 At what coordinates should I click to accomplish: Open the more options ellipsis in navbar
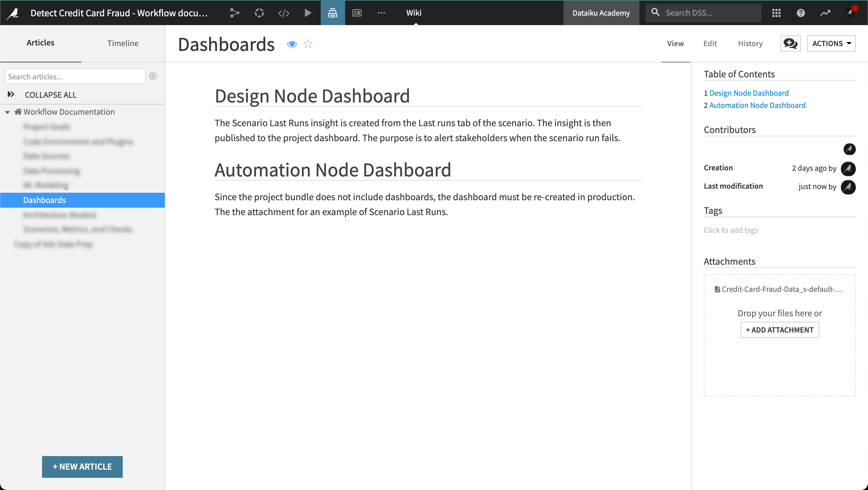point(381,13)
